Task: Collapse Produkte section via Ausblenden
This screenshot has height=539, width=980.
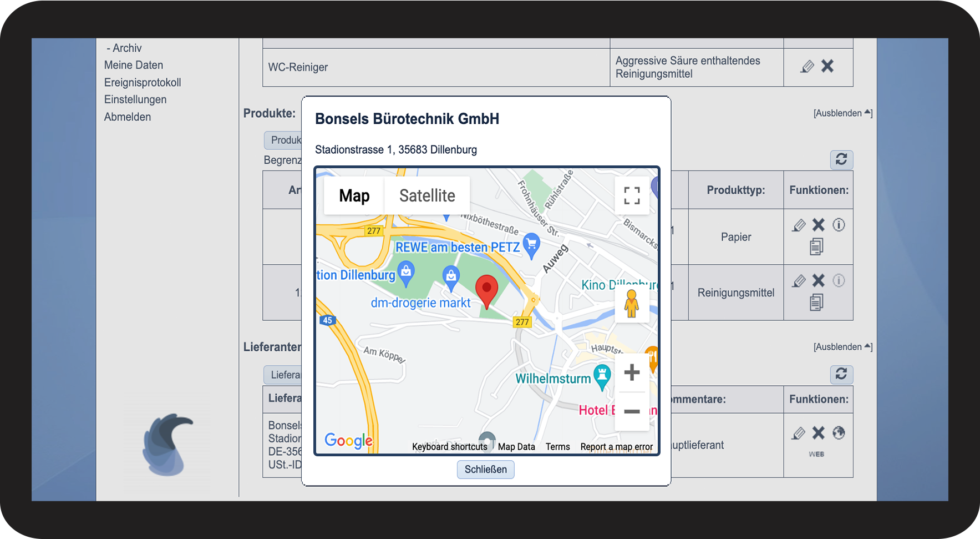Action: (x=842, y=113)
